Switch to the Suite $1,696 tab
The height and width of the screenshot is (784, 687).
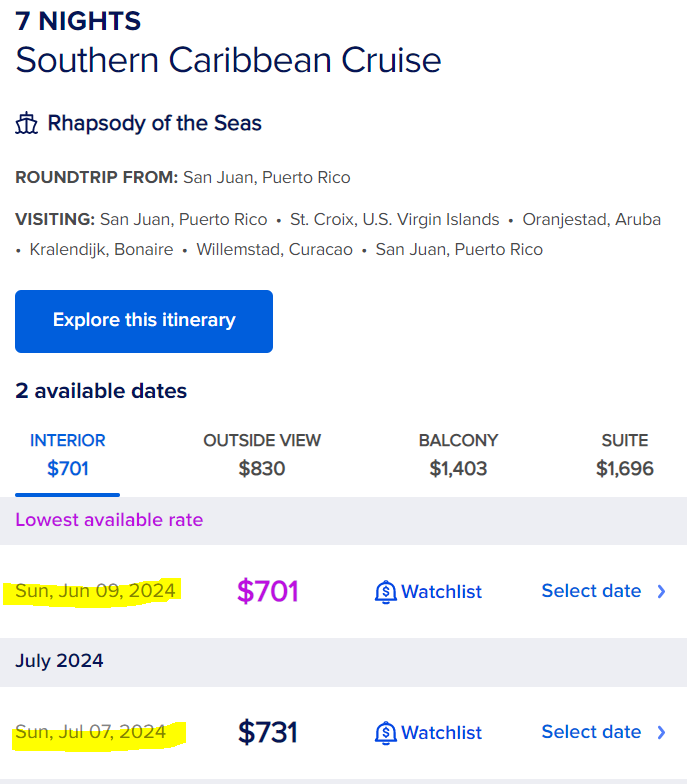click(625, 455)
